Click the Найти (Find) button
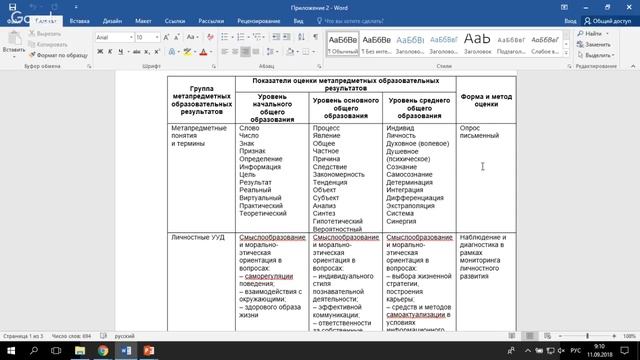This screenshot has width=640, height=360. (593, 33)
